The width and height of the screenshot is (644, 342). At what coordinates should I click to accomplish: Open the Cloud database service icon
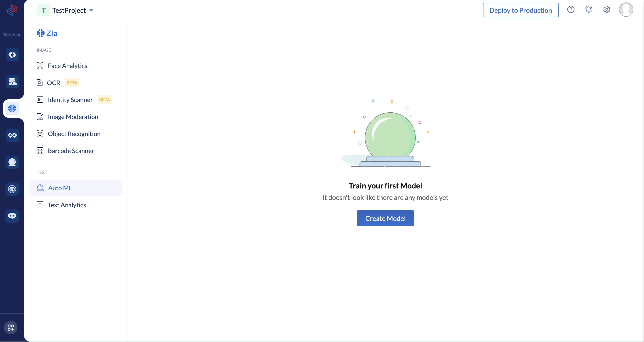(x=12, y=81)
